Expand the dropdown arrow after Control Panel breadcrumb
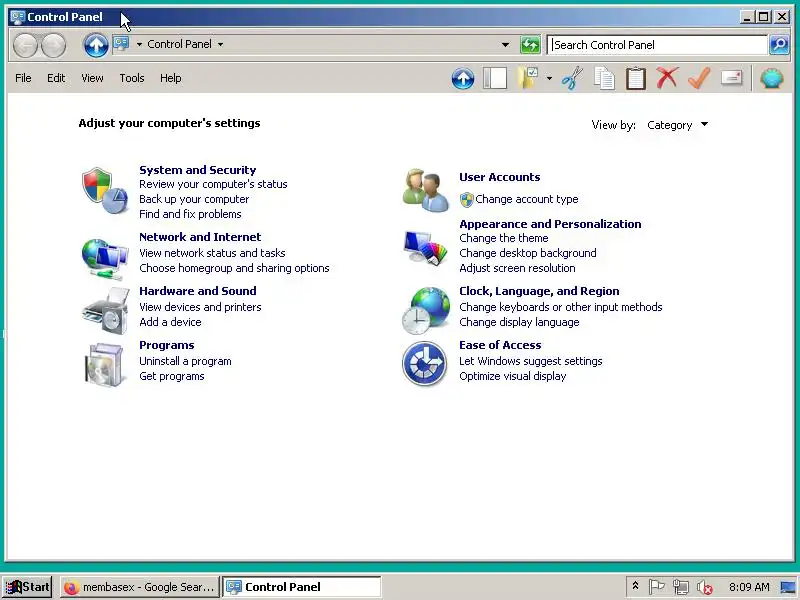 pos(220,44)
